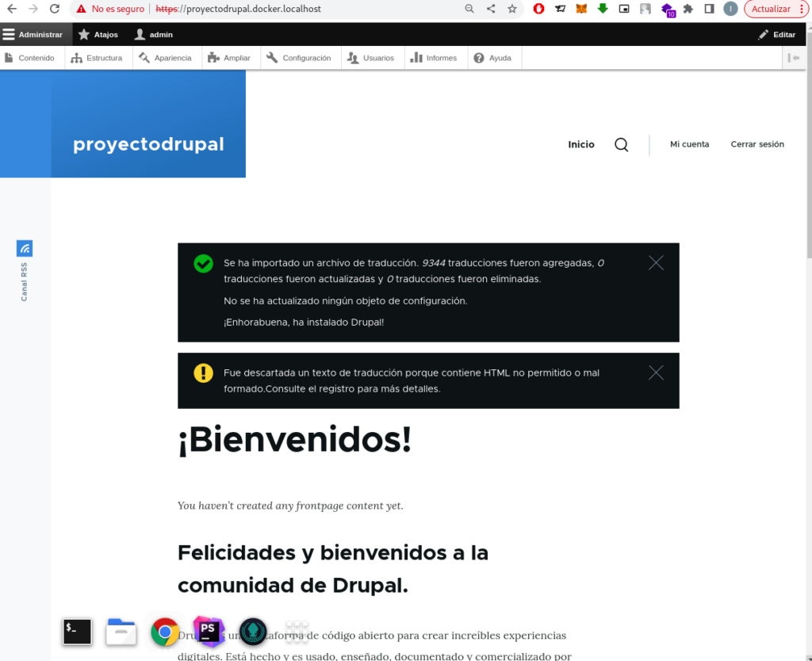The height and width of the screenshot is (661, 812).
Task: Open the Contenido admin menu
Action: click(29, 58)
